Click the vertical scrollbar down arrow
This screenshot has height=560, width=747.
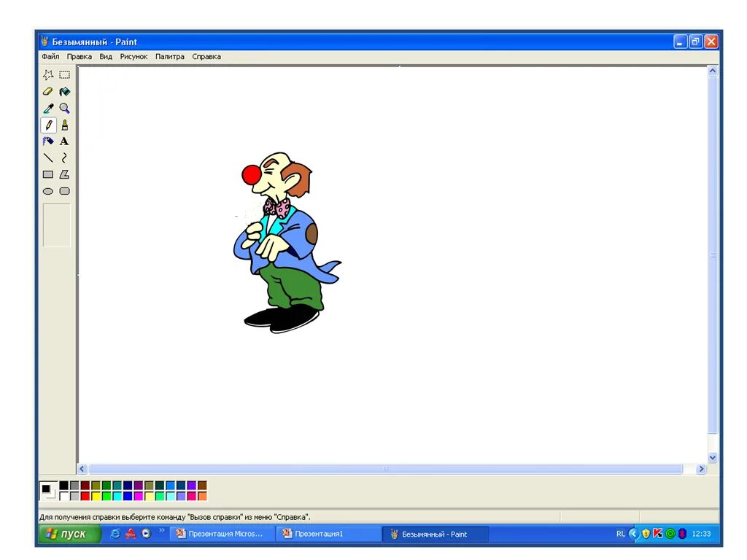(713, 458)
